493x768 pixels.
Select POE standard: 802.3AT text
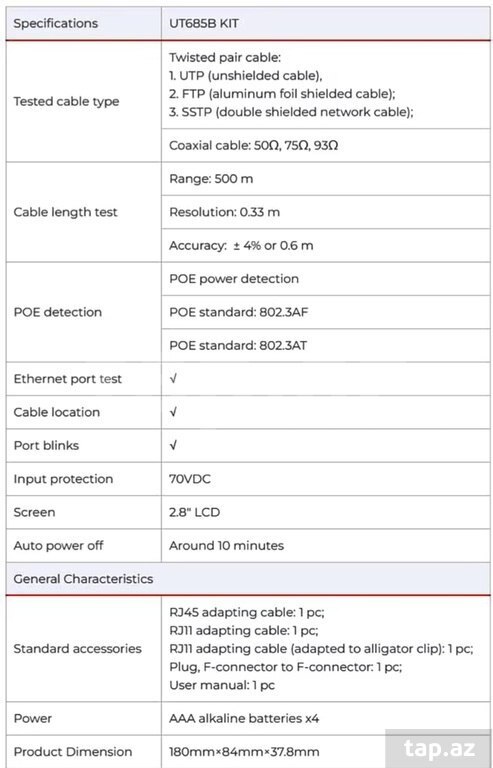coord(238,345)
